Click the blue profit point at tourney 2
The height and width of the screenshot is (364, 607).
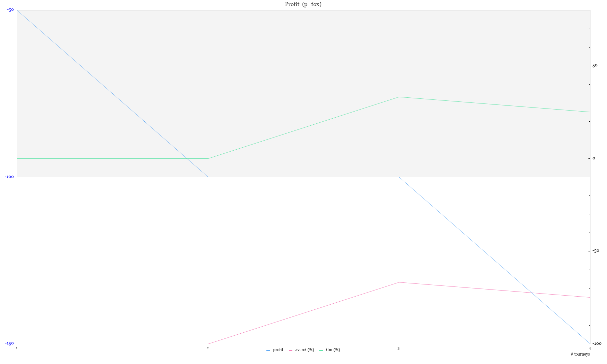tap(208, 177)
